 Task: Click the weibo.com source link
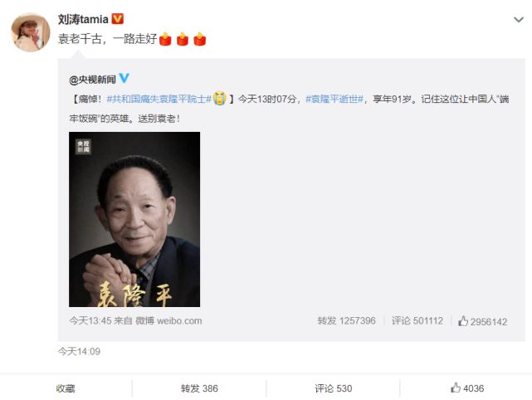tap(179, 321)
